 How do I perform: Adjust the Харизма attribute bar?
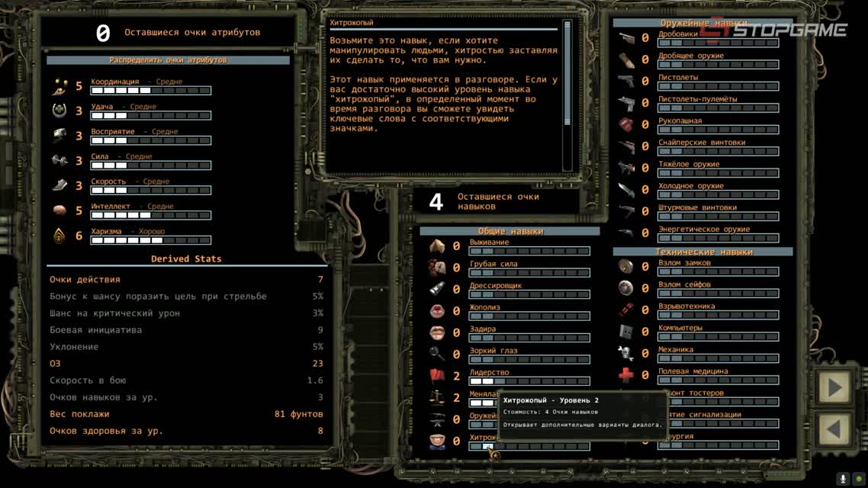(150, 240)
